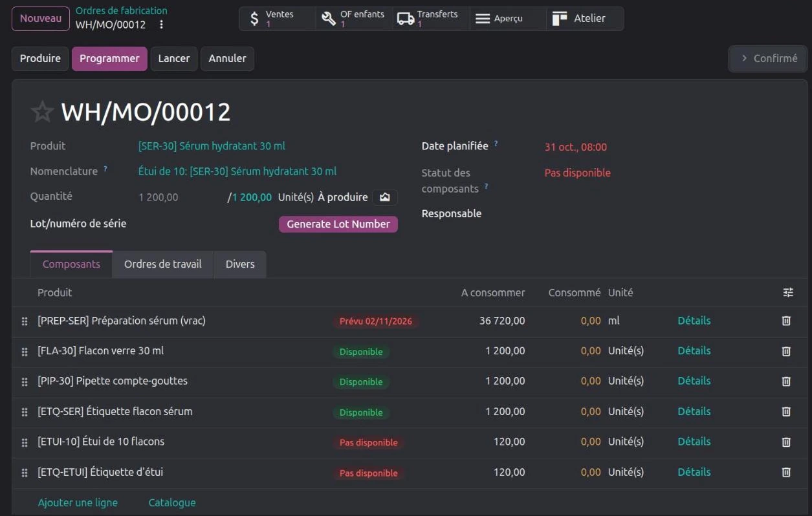Create a new order with Nouveau
Screen dimensions: 812x516
(x=41, y=19)
